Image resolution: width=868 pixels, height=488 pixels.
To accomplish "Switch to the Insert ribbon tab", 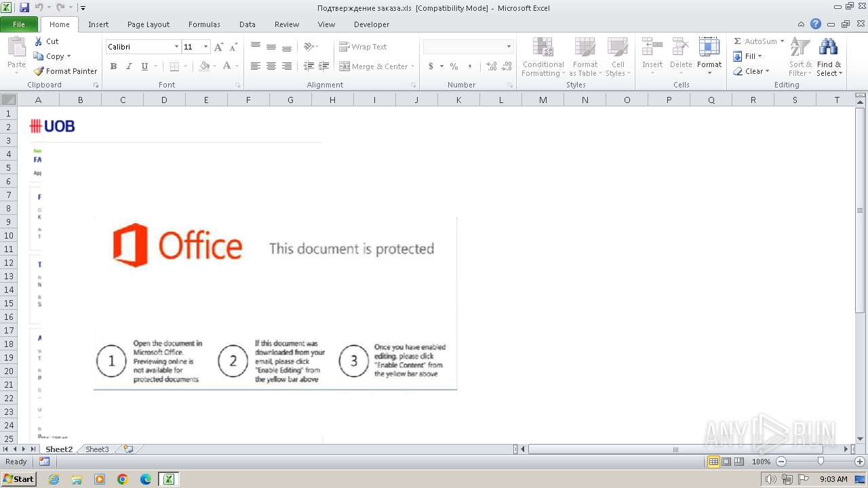I will click(x=98, y=24).
